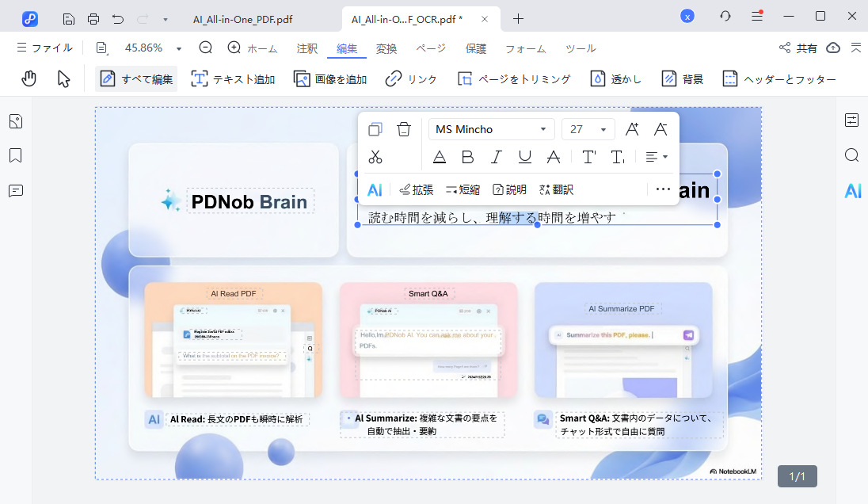Open the font color swatch control
868x504 pixels.
439,156
